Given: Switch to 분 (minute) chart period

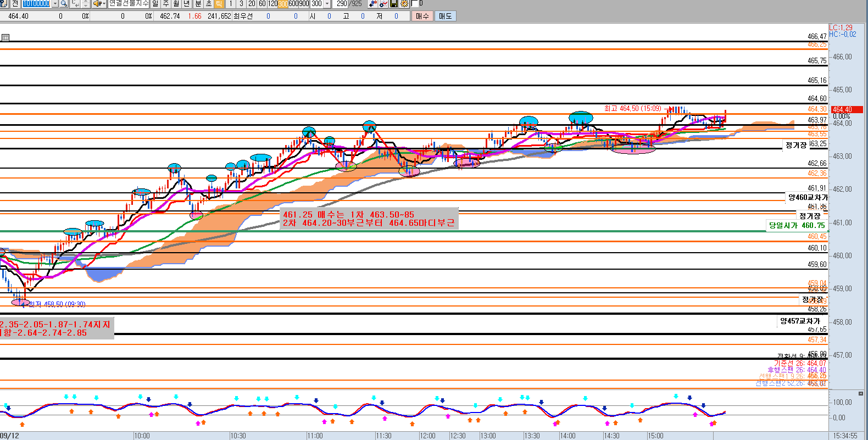Looking at the screenshot, I should click(x=198, y=4).
